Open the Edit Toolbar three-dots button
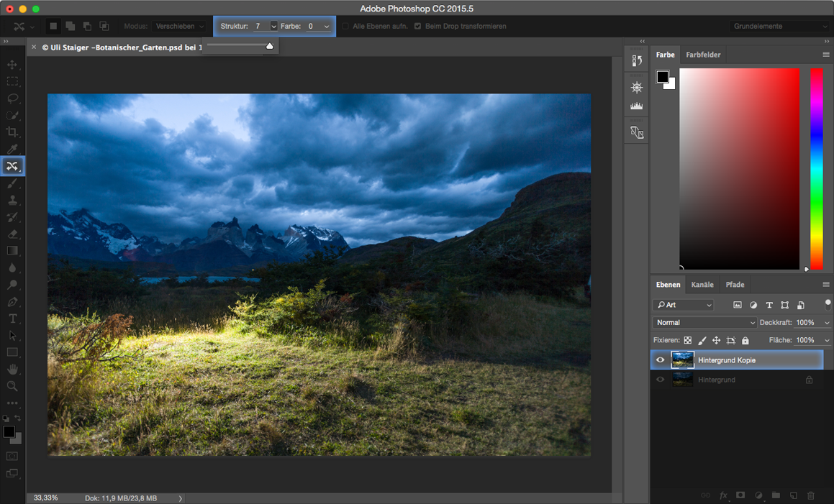The width and height of the screenshot is (834, 504). click(12, 403)
